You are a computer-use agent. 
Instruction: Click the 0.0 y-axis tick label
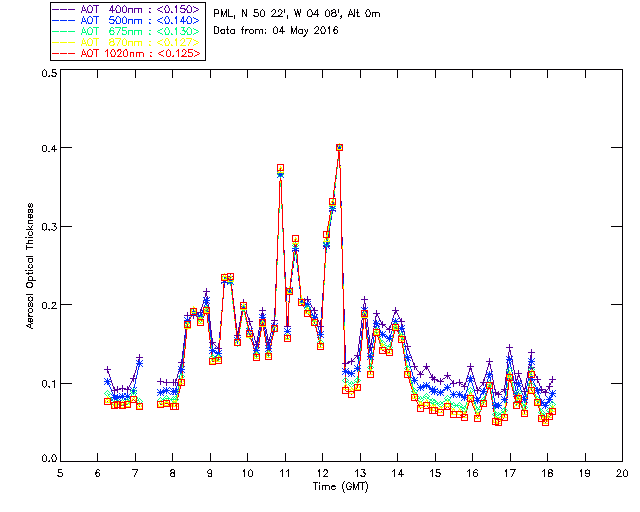(x=49, y=459)
